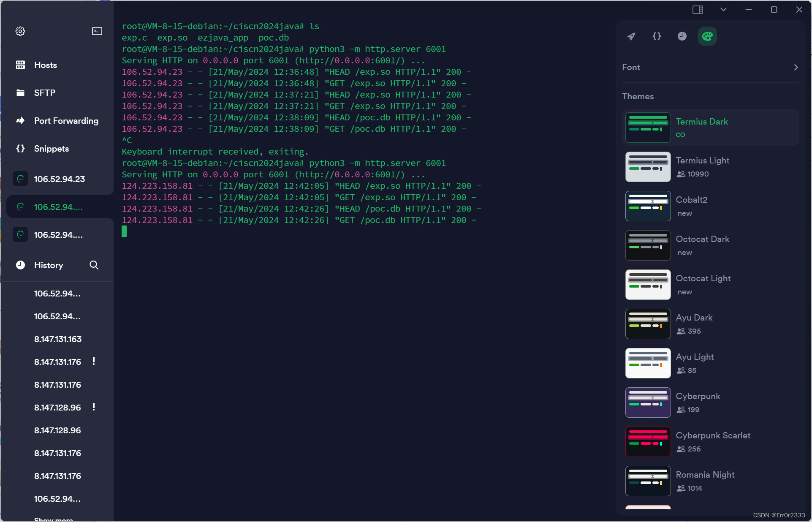This screenshot has width=812, height=522.
Task: Toggle the side panel layout icon
Action: click(698, 10)
